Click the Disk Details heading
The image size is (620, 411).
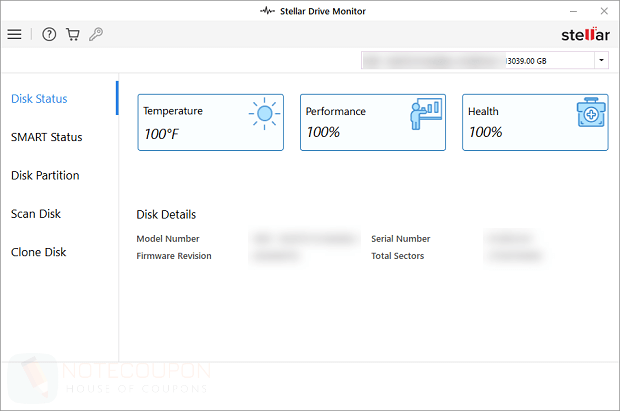point(166,214)
